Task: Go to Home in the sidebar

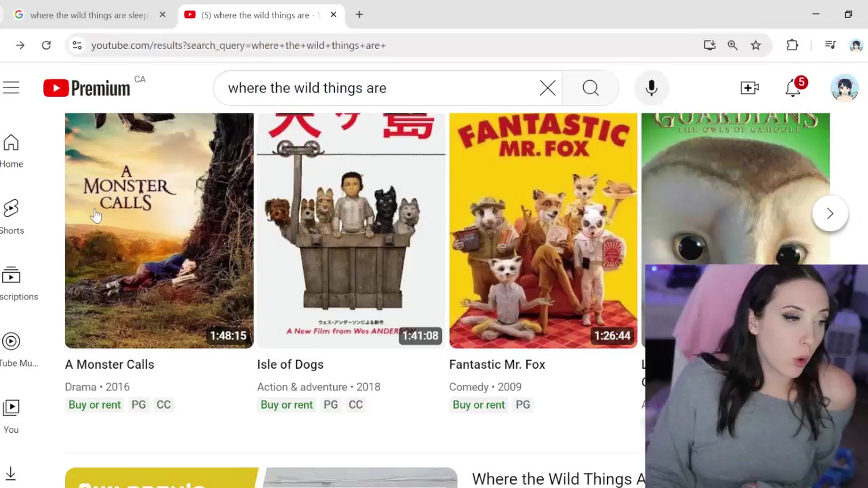Action: pos(11,151)
